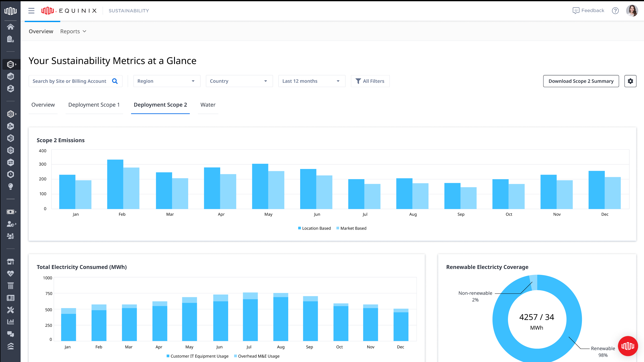
Task: Open the user profile avatar
Action: [x=632, y=10]
